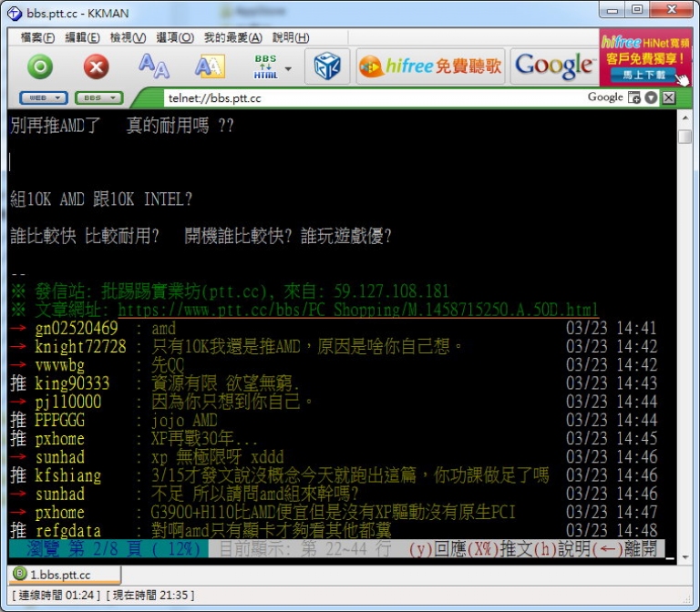Viewport: 700px width, 612px height.
Task: Click the font size AA icon
Action: [154, 66]
